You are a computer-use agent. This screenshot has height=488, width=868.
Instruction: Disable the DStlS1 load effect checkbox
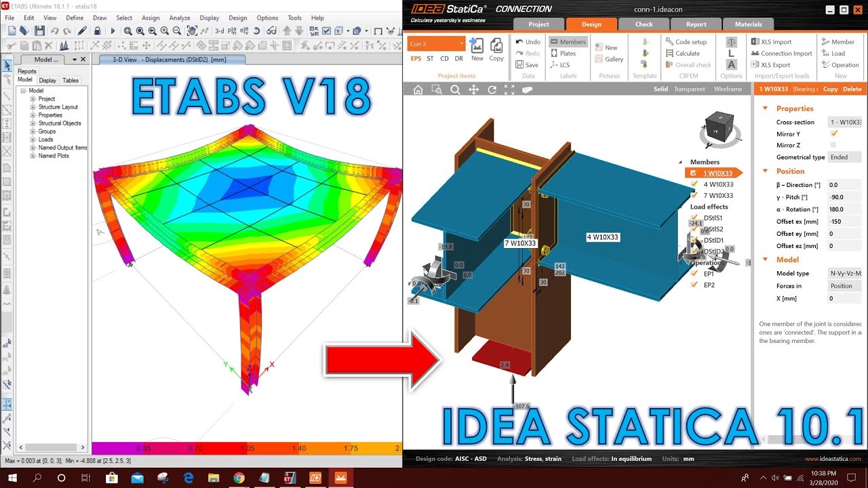tap(694, 218)
